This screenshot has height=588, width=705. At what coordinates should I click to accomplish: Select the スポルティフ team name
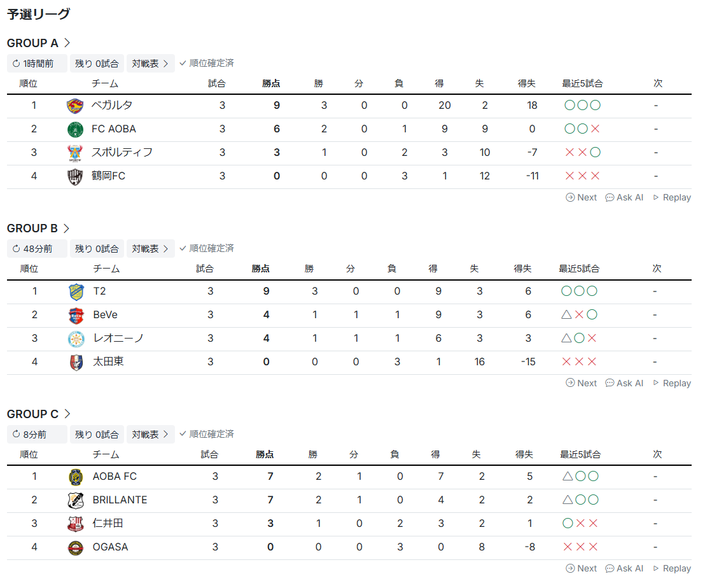[x=122, y=153]
